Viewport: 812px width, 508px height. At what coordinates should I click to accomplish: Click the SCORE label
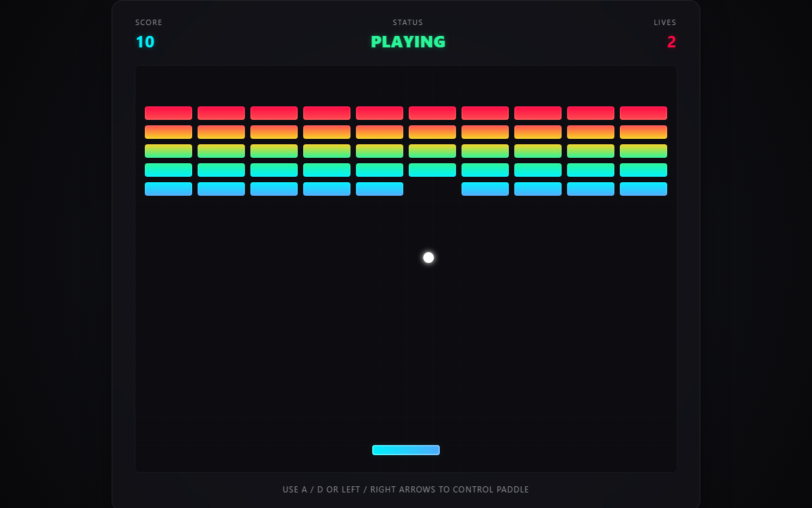[149, 22]
